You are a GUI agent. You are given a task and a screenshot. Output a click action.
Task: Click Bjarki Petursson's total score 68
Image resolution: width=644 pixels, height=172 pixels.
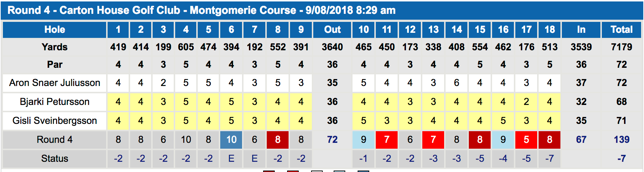pos(621,102)
